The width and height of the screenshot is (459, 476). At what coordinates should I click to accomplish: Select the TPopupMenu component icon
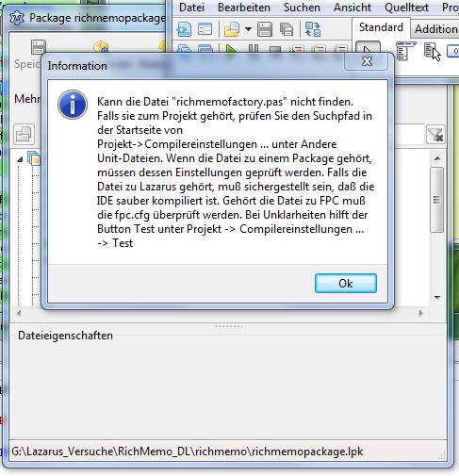pyautogui.click(x=431, y=51)
